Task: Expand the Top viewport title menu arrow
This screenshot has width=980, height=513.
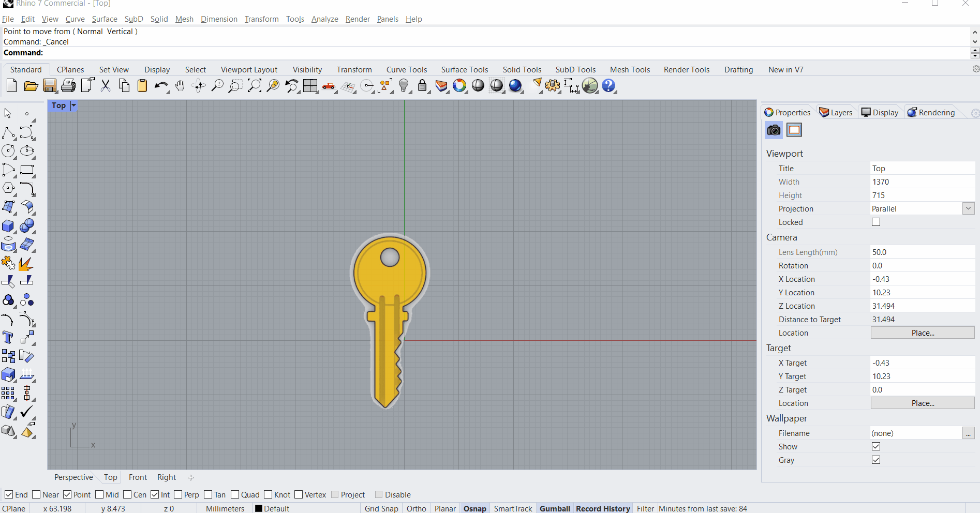Action: [73, 105]
